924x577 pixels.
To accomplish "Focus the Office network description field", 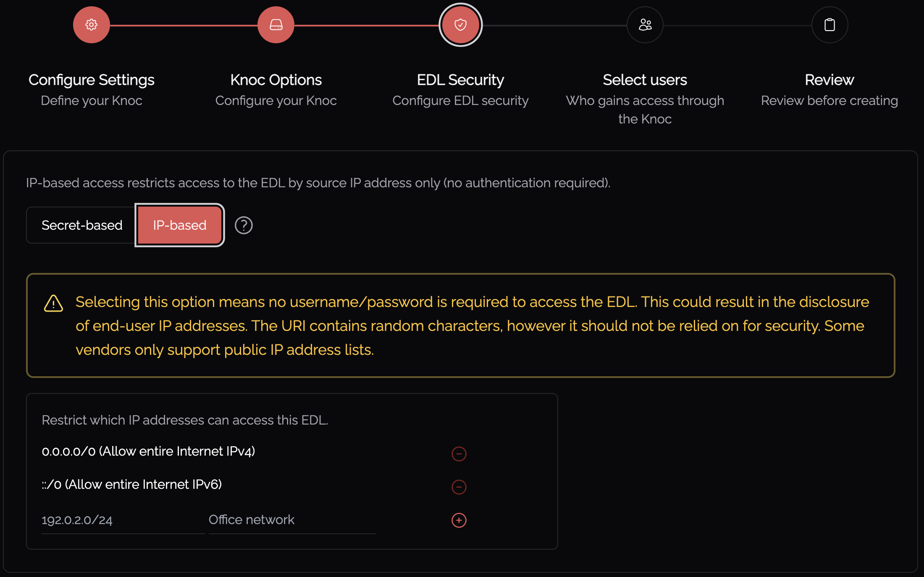I will click(291, 520).
